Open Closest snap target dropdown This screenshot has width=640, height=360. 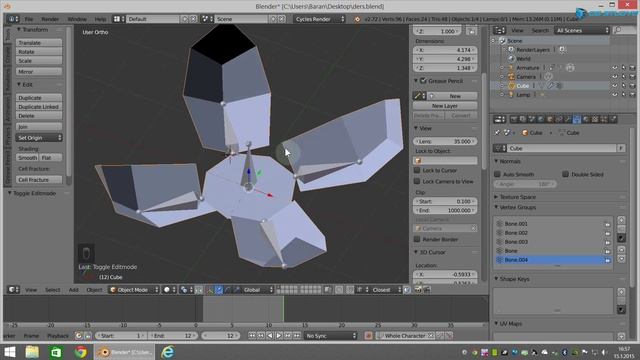pyautogui.click(x=386, y=290)
